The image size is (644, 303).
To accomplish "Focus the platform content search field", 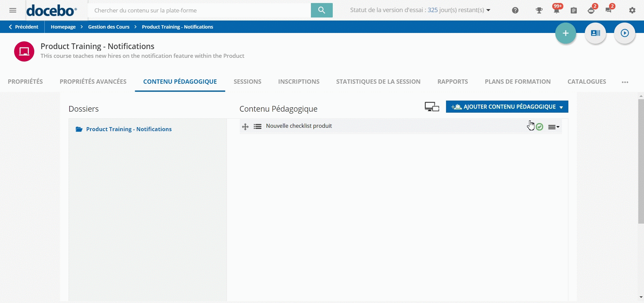I will coord(199,10).
